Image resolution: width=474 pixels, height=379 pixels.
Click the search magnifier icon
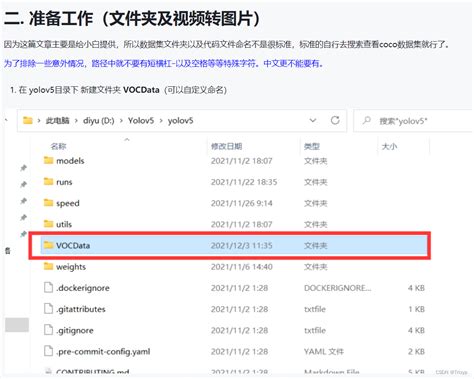click(x=367, y=120)
